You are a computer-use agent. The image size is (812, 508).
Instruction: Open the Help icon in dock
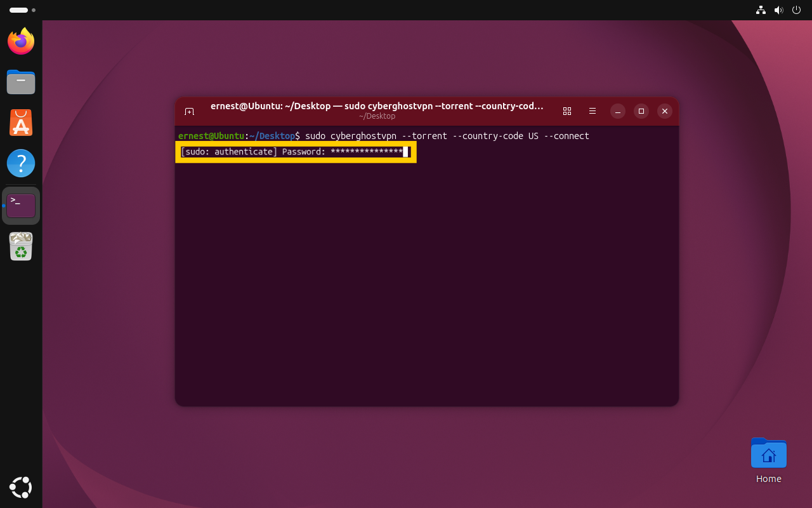click(21, 163)
